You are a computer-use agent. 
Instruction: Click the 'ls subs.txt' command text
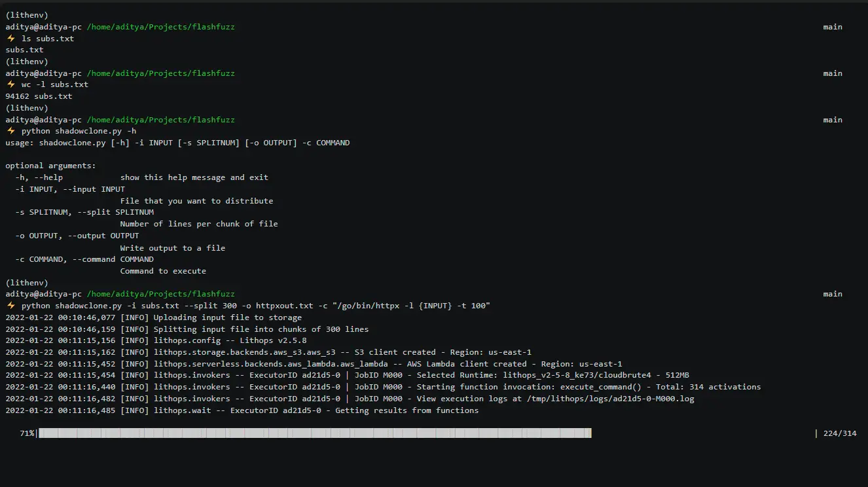point(48,39)
